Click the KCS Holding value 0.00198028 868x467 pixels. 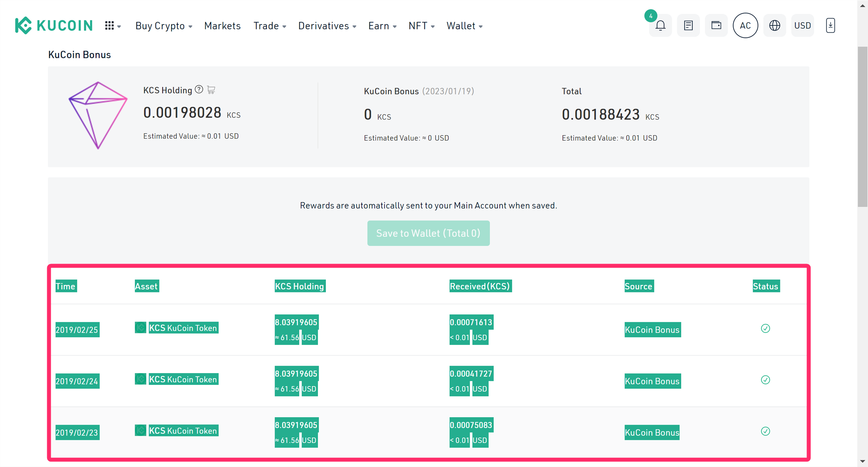coord(182,113)
